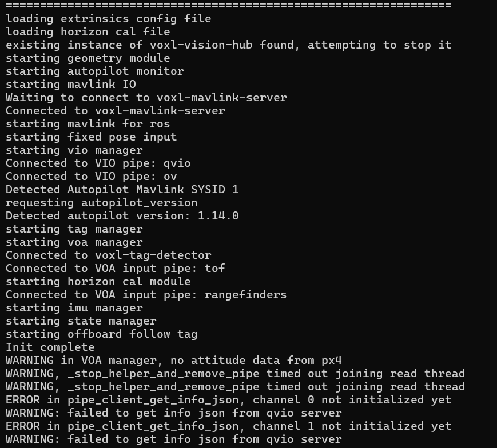Click the "starting autopilot monitor" text
Viewport: 497px width, 448px height.
[95, 71]
